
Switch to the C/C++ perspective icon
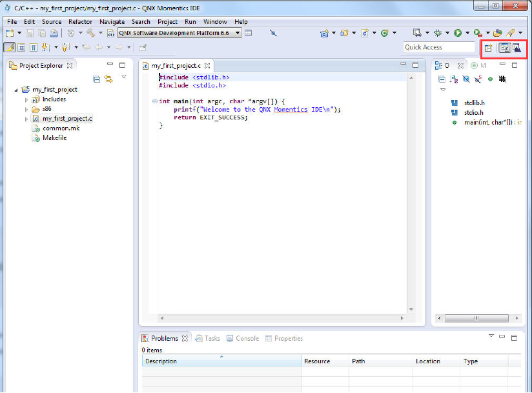pyautogui.click(x=505, y=48)
